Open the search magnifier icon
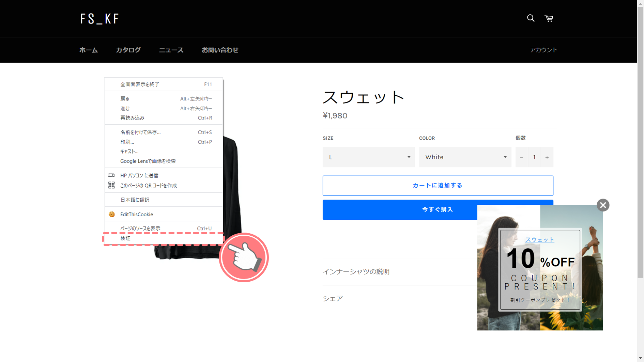The width and height of the screenshot is (644, 362). point(531,18)
